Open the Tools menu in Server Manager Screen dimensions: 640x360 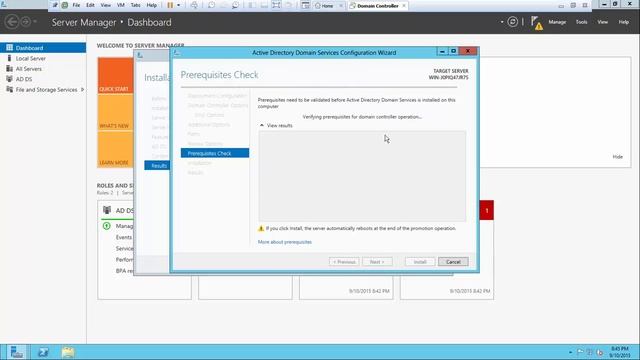click(x=581, y=22)
